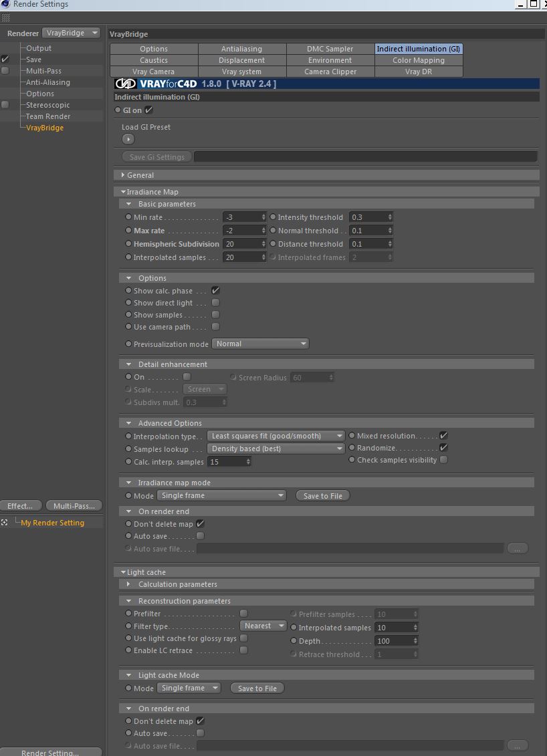
Task: Click animation dot next to Min rate
Action: pyautogui.click(x=128, y=217)
